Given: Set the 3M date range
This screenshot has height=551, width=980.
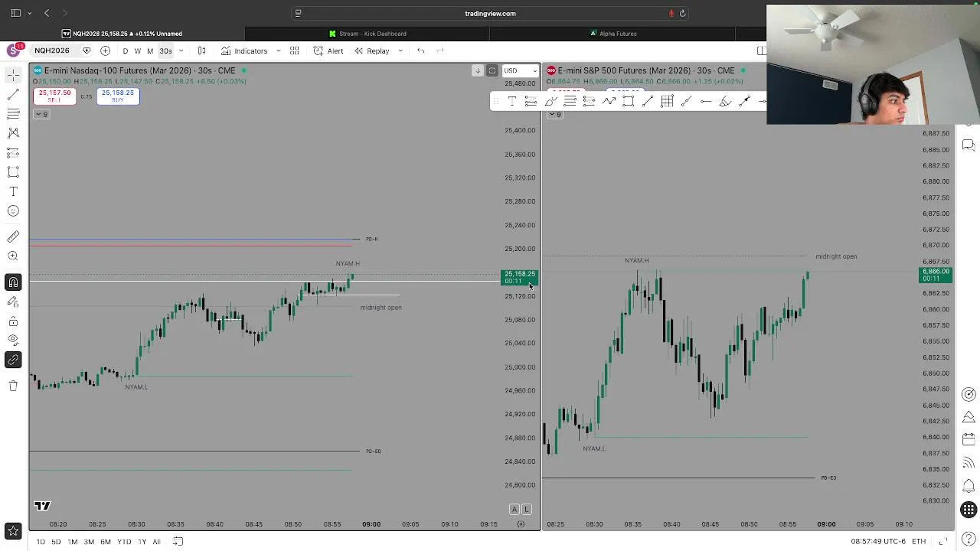Looking at the screenshot, I should pyautogui.click(x=89, y=542).
